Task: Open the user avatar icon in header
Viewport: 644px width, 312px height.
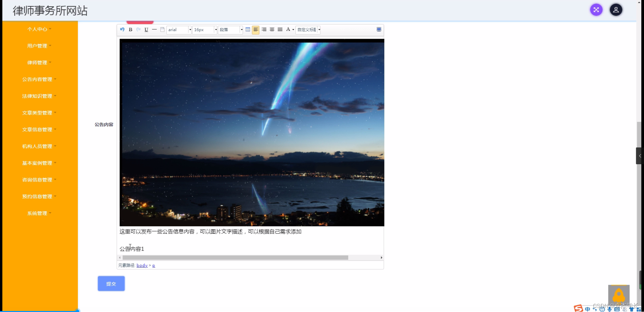Action: pyautogui.click(x=616, y=10)
